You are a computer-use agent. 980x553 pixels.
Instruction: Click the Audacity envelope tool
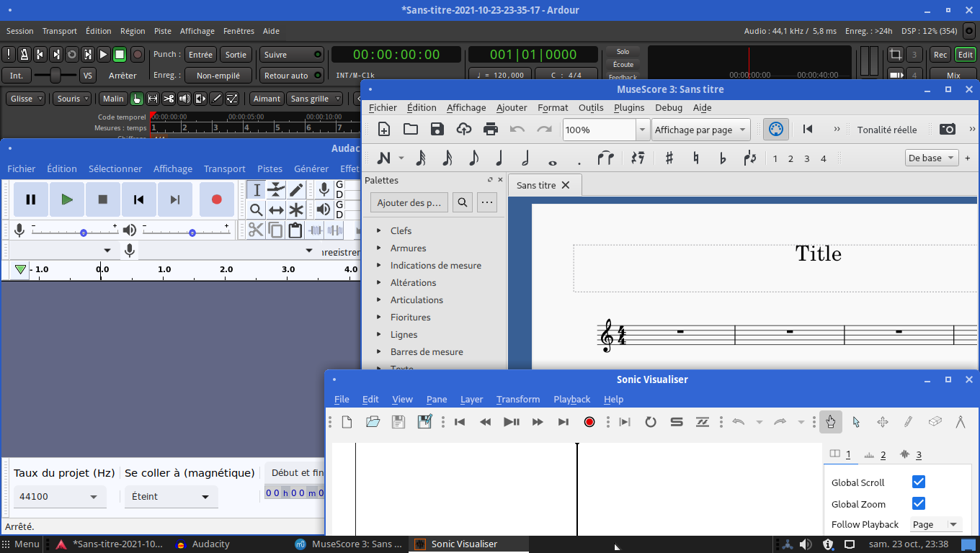pos(276,189)
